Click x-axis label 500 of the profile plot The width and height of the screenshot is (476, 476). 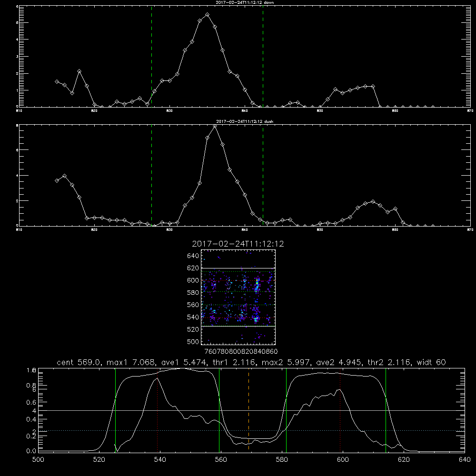[38, 460]
